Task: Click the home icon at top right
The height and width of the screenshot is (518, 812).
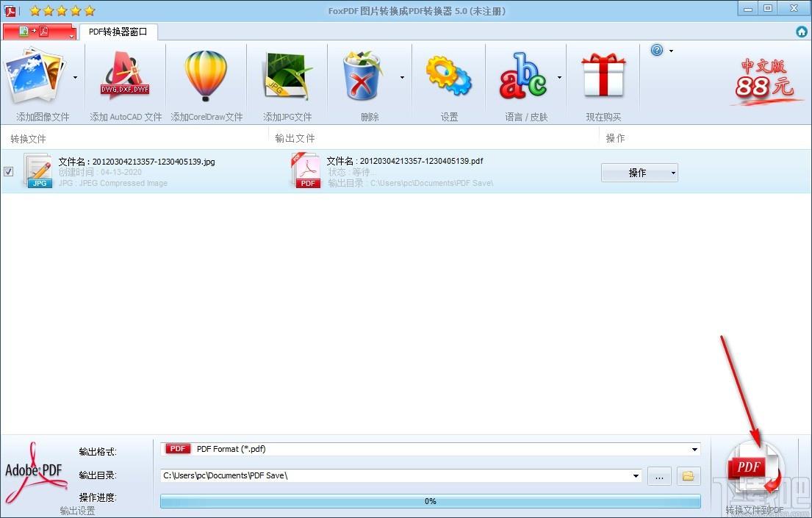Action: [802, 32]
